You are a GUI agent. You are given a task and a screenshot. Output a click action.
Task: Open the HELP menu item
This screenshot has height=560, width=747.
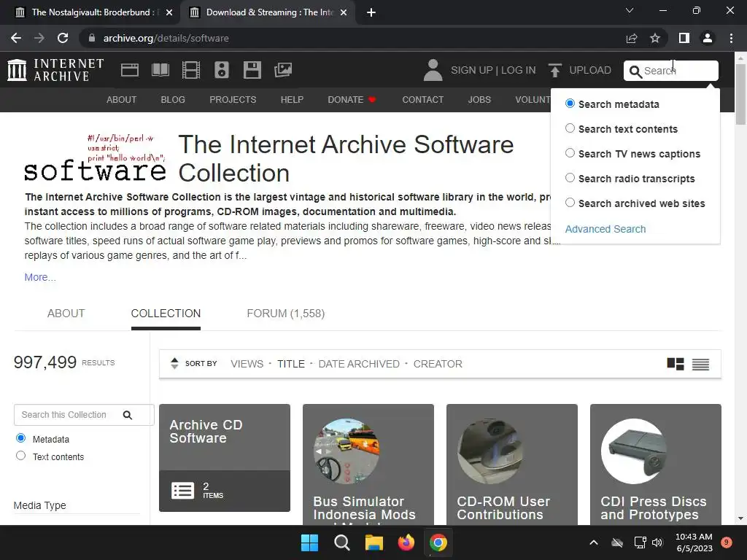[x=292, y=99]
